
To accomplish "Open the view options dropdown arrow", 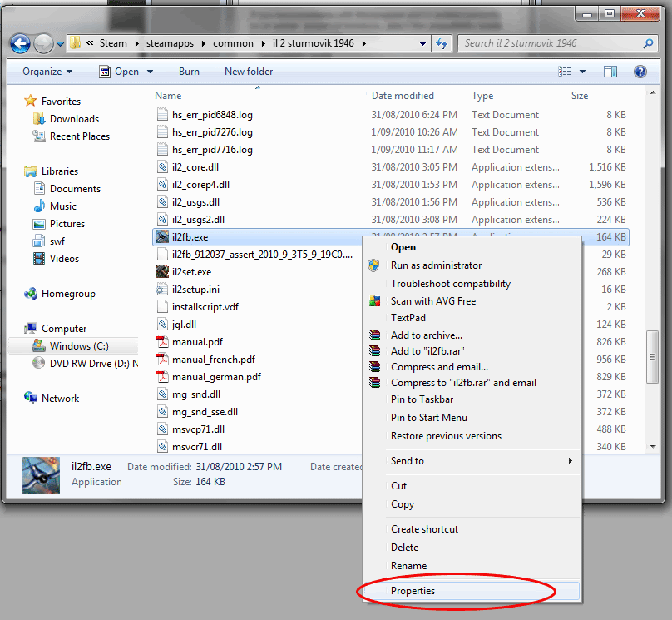I will 582,72.
